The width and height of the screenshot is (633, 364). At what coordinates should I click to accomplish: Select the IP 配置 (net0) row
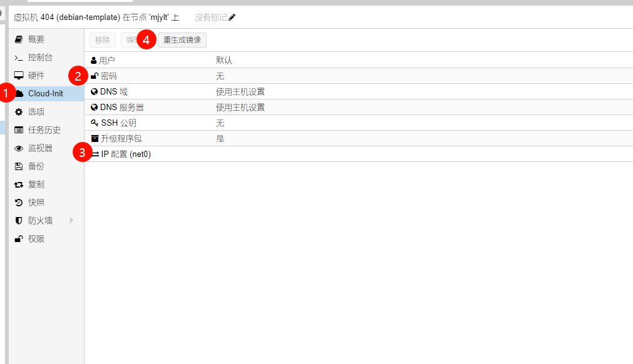[x=359, y=154]
